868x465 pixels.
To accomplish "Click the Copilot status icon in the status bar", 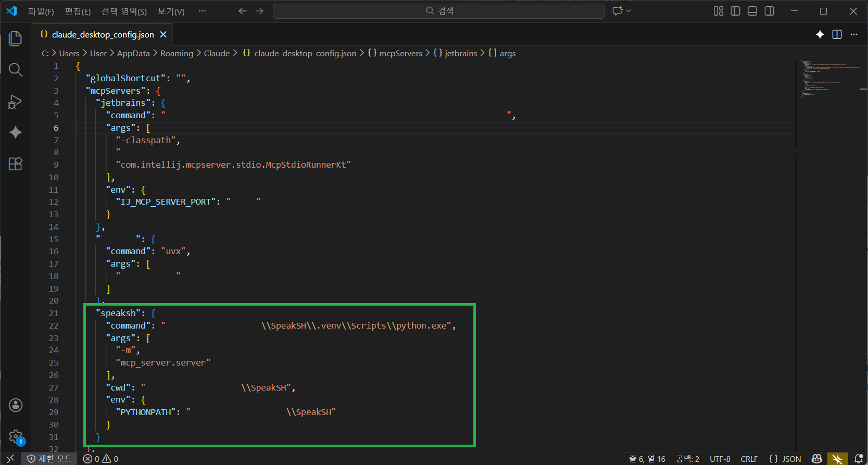I will coord(817,459).
